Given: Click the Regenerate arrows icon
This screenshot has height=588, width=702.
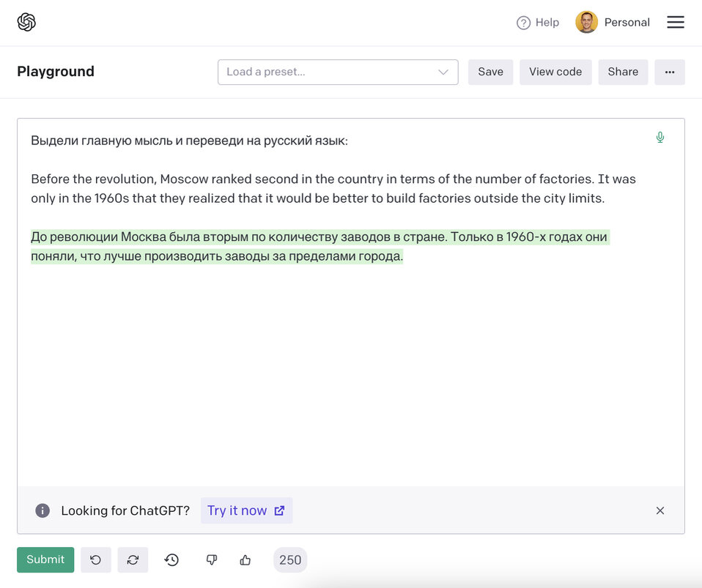Looking at the screenshot, I should tap(133, 559).
